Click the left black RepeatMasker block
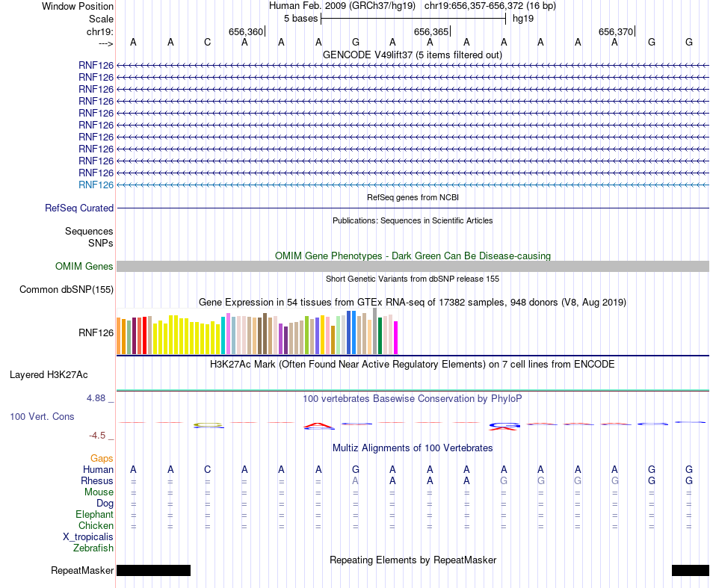710x588 pixels. [x=153, y=570]
